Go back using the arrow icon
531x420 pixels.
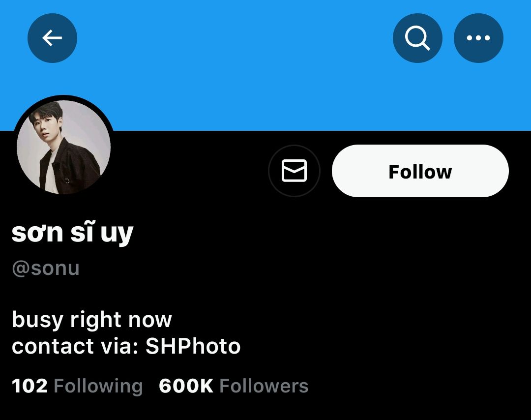pos(52,38)
